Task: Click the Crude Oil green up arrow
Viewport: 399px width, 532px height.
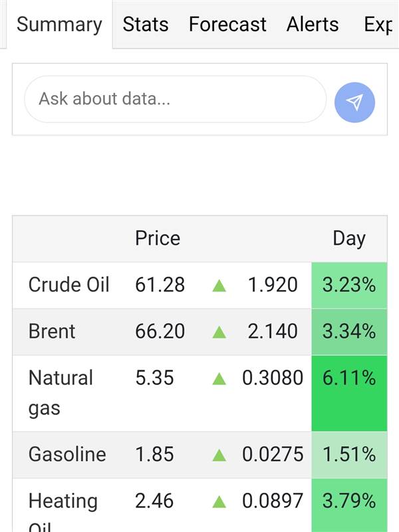Action: (x=219, y=286)
